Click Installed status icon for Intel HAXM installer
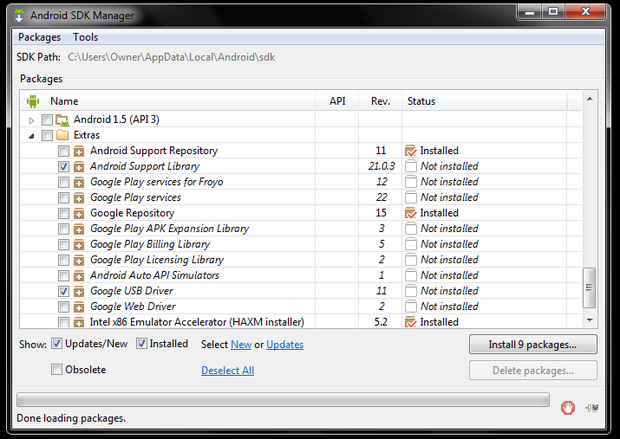 point(411,322)
